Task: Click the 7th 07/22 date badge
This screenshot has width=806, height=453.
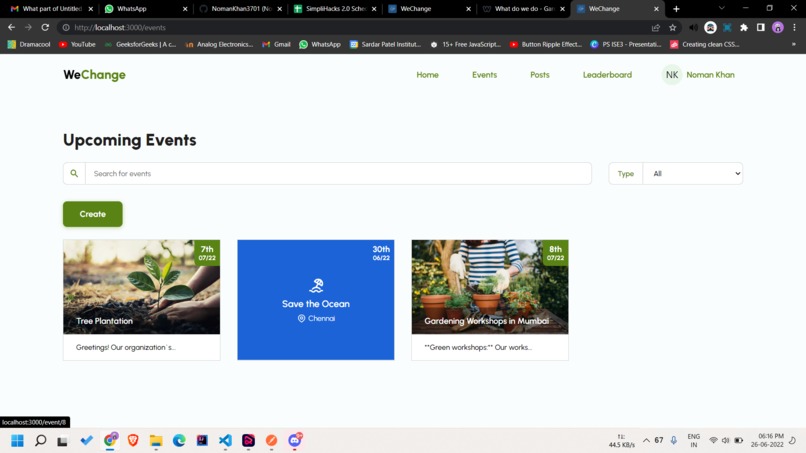Action: click(207, 252)
